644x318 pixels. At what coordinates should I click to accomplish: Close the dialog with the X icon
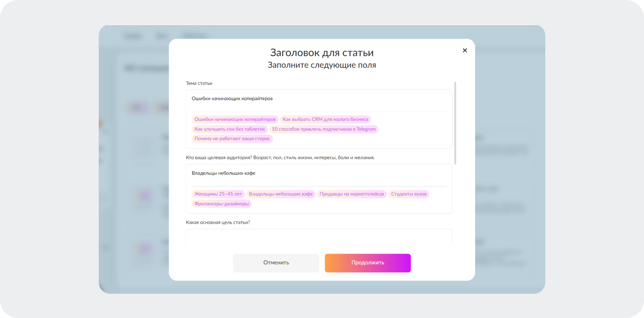point(465,50)
